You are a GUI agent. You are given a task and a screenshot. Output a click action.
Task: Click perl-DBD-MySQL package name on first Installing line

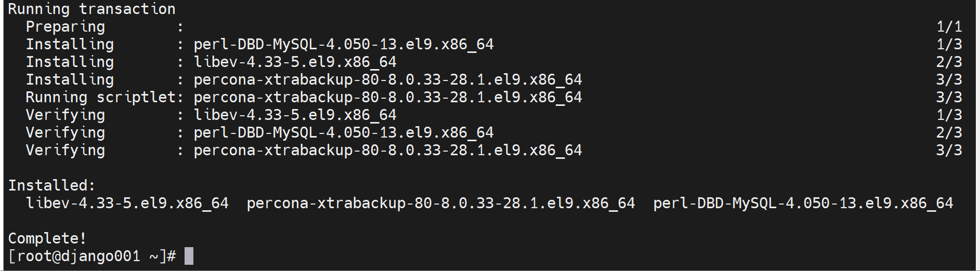click(343, 44)
